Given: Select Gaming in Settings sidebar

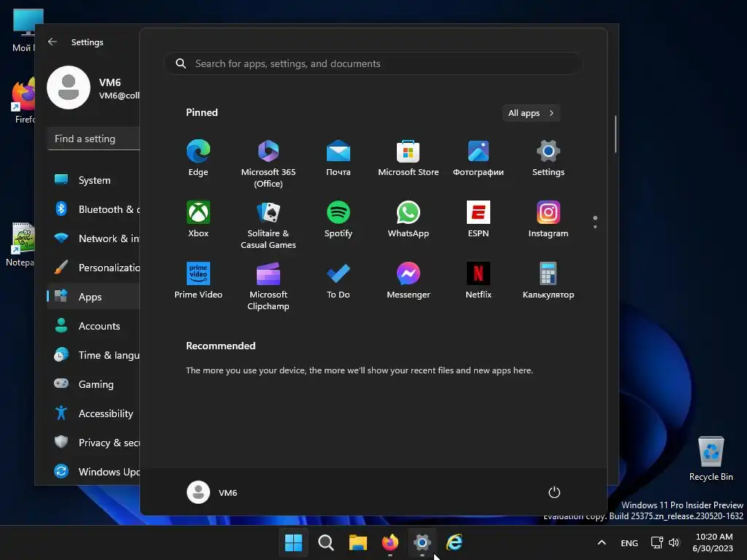Looking at the screenshot, I should (93, 384).
